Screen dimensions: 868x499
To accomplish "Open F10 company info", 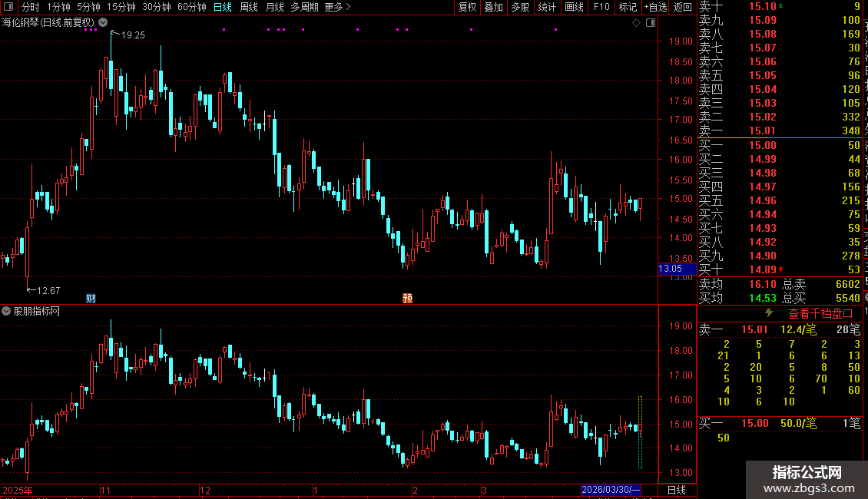I will tap(601, 7).
